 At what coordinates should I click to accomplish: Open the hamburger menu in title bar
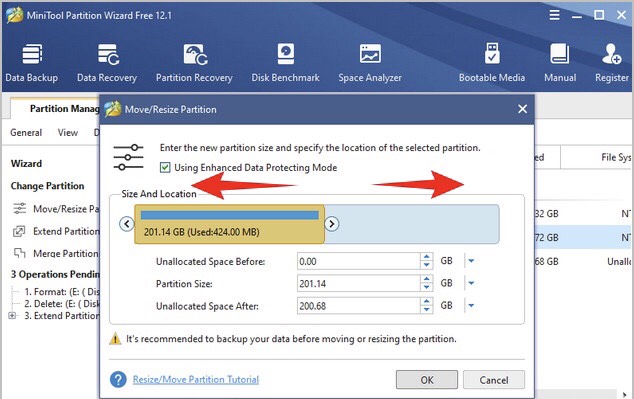pyautogui.click(x=555, y=15)
